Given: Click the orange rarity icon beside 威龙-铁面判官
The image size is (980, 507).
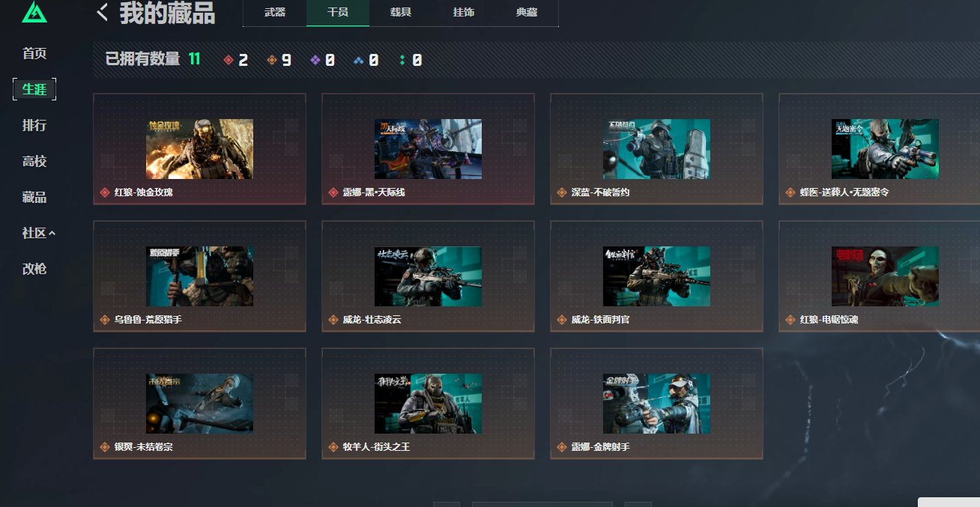Looking at the screenshot, I should click(x=562, y=320).
